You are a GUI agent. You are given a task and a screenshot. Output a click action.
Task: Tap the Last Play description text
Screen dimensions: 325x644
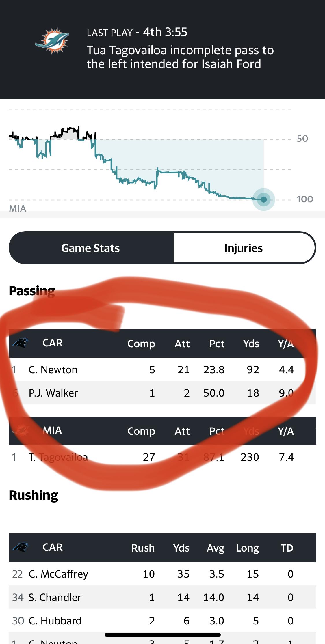tap(180, 57)
